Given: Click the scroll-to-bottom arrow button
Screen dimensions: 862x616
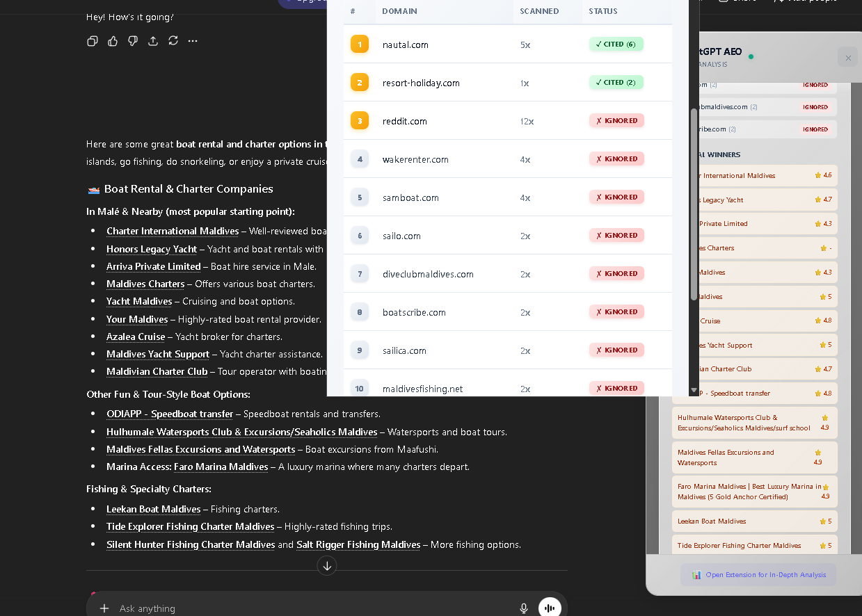Looking at the screenshot, I should click(x=327, y=565).
